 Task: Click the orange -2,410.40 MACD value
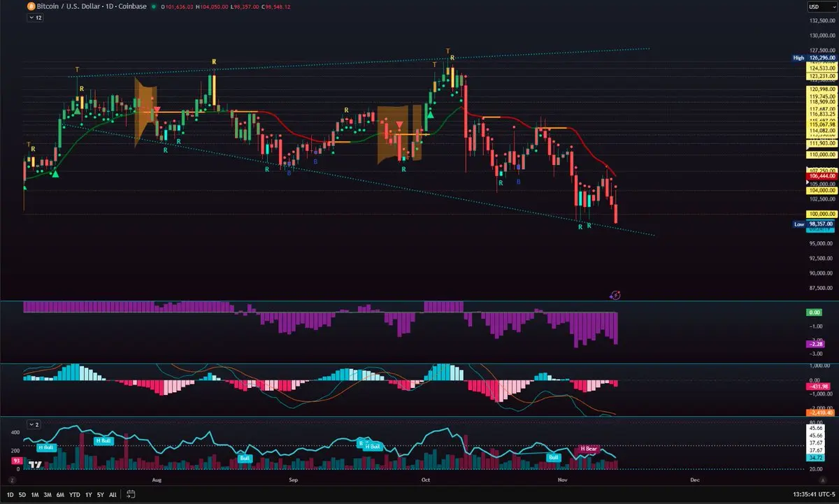tap(819, 412)
